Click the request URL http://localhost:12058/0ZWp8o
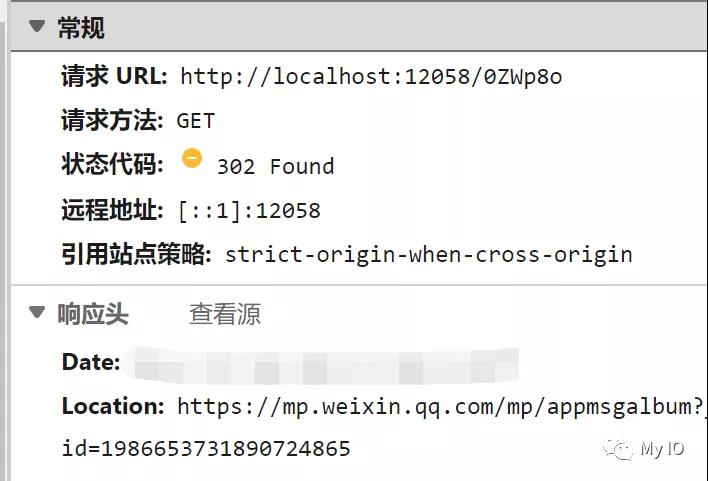Image resolution: width=708 pixels, height=481 pixels. [371, 76]
